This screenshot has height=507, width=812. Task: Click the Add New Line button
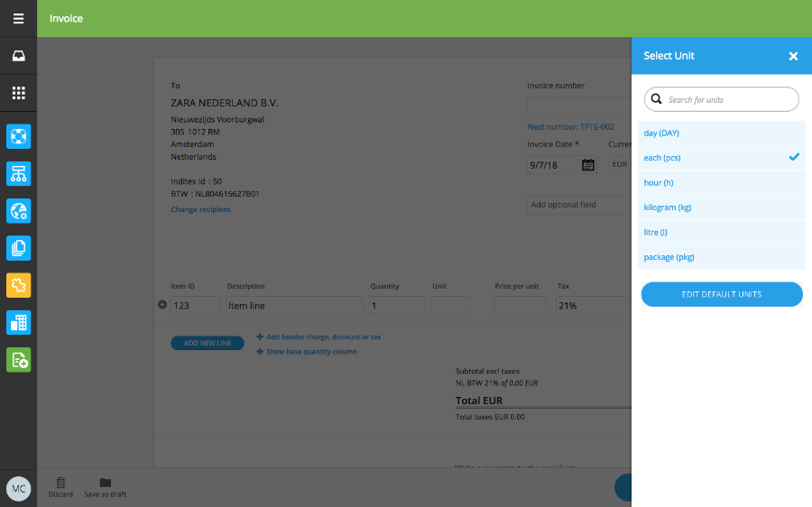click(x=208, y=343)
